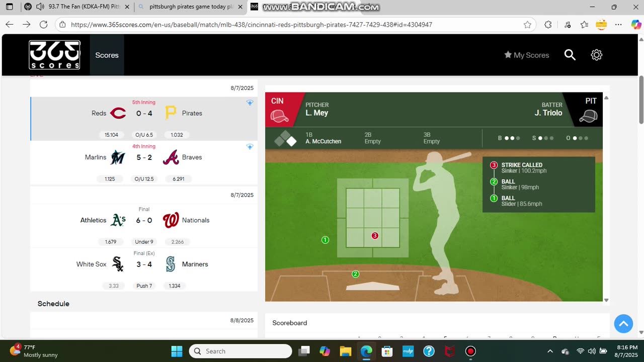
Task: Click live stream icon on Reds-Pirates row
Action: 250,103
